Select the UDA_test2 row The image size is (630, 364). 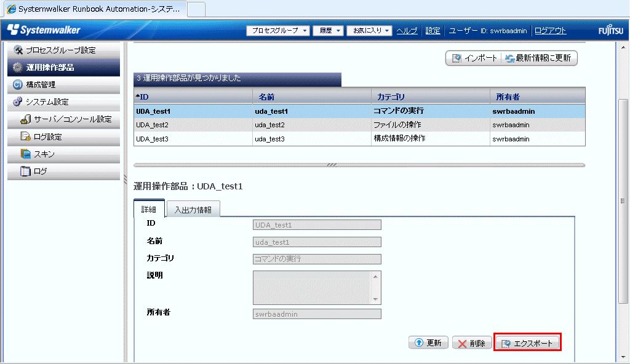coord(359,125)
